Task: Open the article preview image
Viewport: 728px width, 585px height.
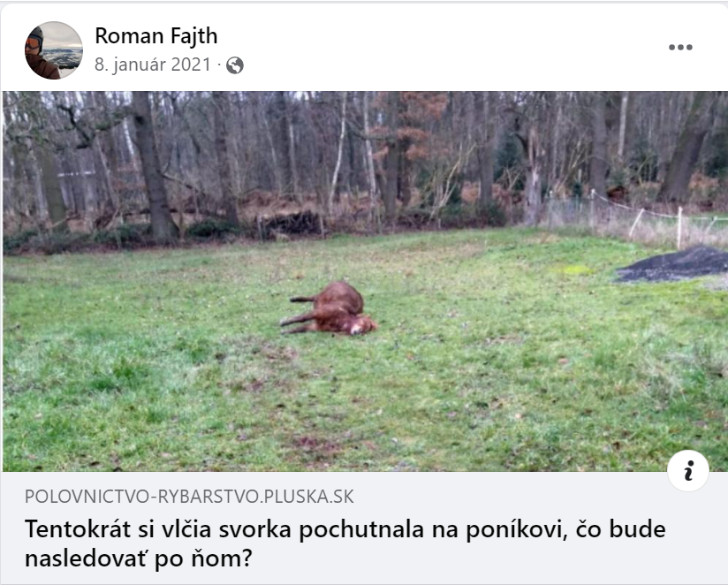Action: [365, 281]
